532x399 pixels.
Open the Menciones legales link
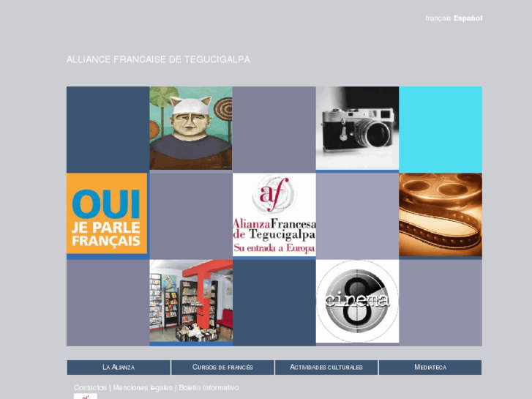tap(143, 387)
